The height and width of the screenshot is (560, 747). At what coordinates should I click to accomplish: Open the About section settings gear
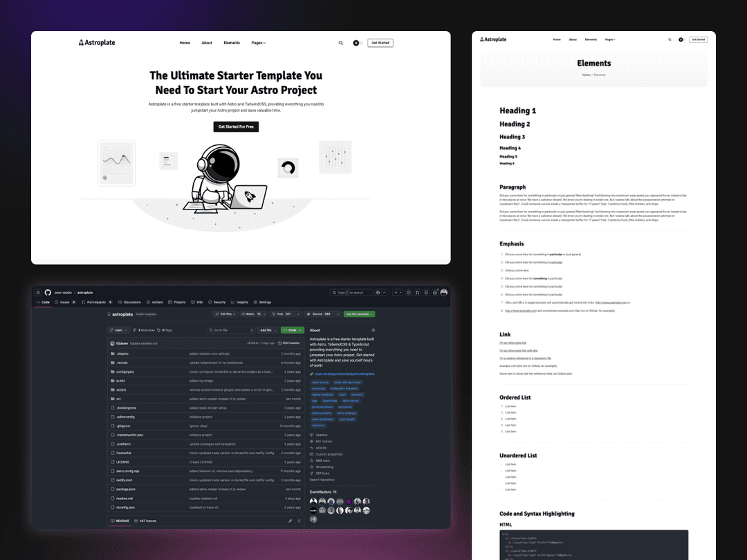tap(373, 330)
